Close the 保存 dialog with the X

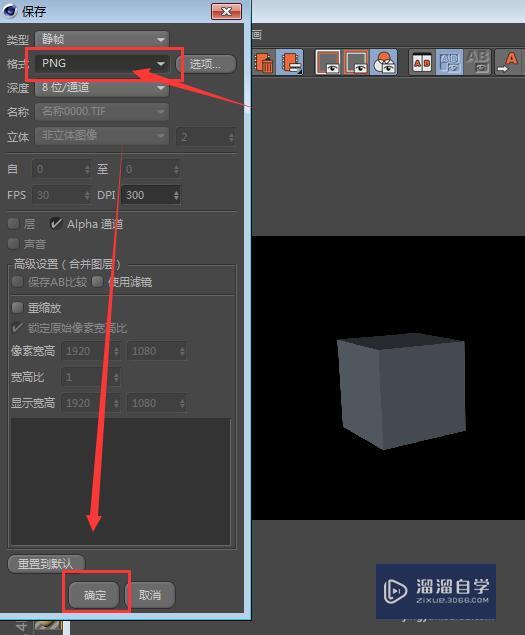point(226,11)
